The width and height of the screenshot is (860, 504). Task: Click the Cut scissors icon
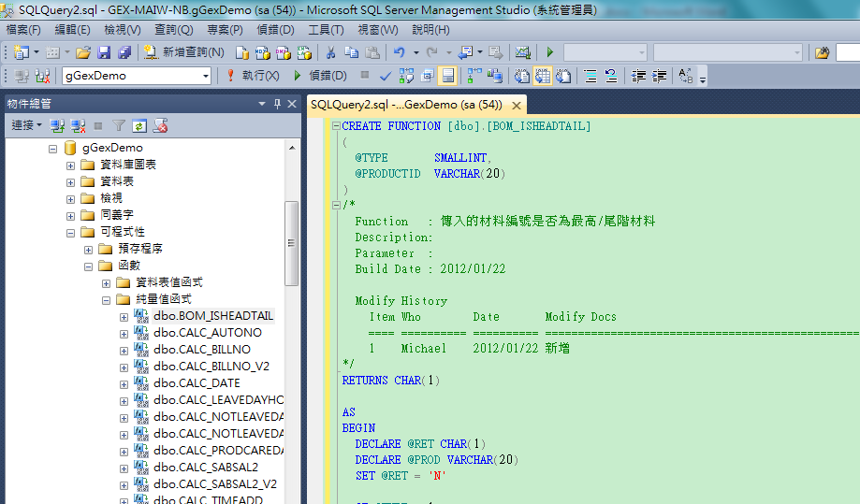point(330,52)
